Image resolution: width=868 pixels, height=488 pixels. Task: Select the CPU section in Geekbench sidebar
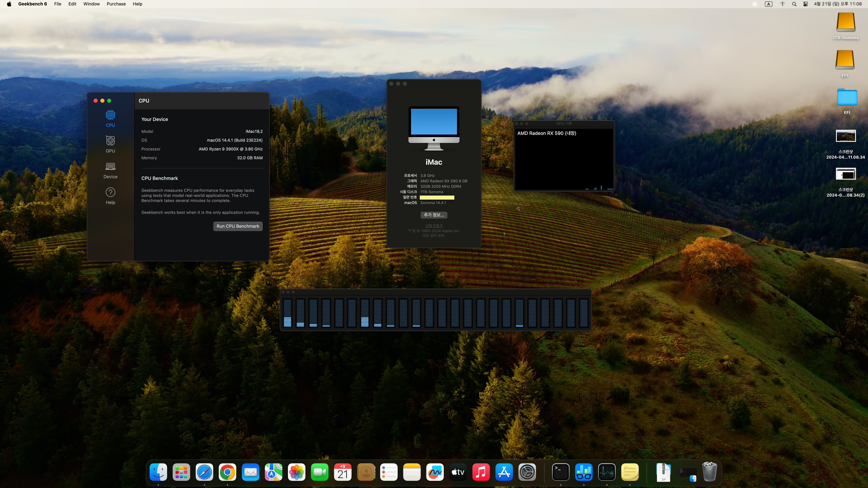pos(110,119)
